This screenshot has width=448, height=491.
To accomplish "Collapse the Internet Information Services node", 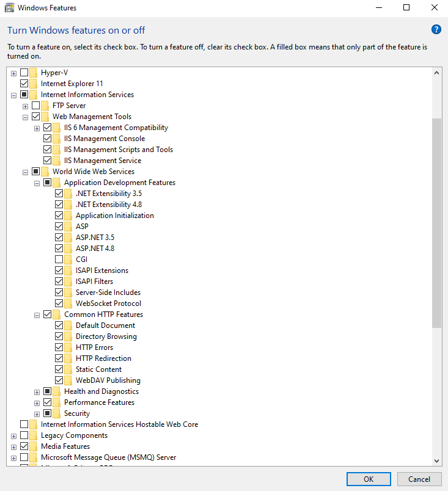I will [x=13, y=95].
